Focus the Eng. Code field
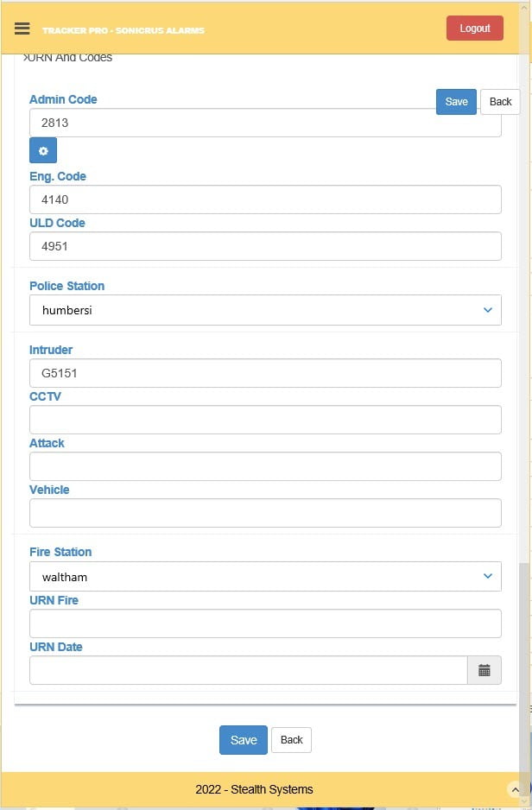 pos(265,199)
